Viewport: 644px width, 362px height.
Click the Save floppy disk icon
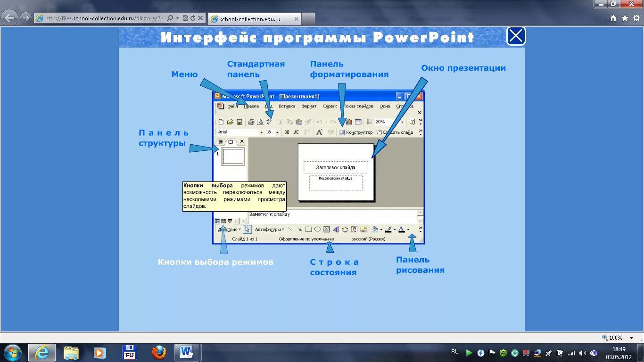[239, 122]
